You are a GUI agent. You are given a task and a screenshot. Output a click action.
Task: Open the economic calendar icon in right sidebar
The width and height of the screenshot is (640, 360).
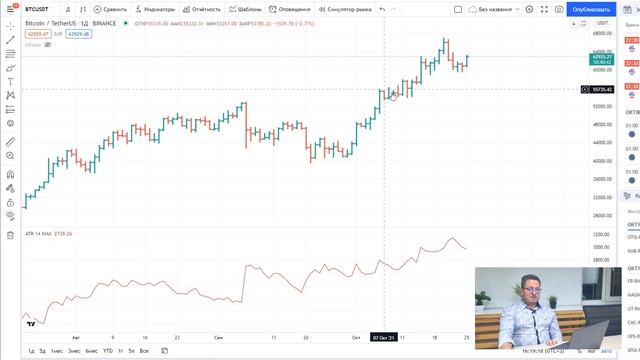click(x=627, y=9)
